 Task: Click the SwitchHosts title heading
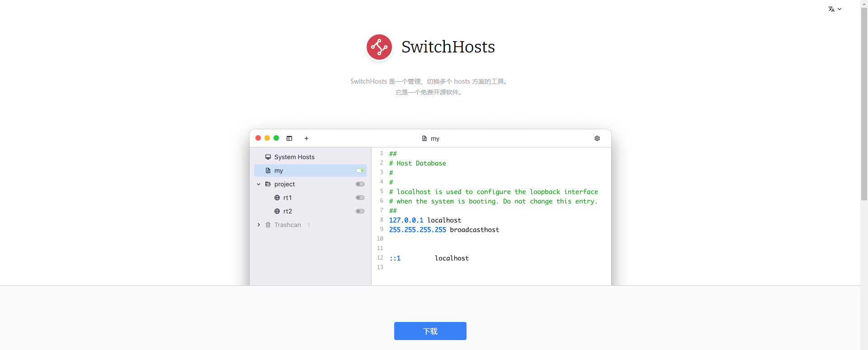point(448,47)
